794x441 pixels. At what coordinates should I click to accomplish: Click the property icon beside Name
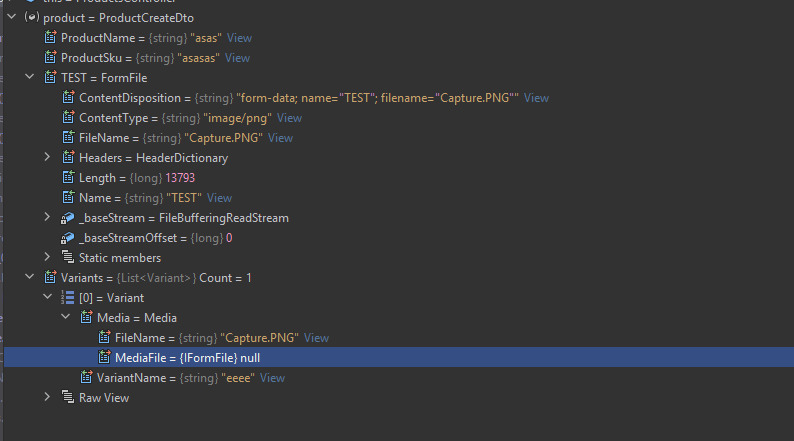68,197
